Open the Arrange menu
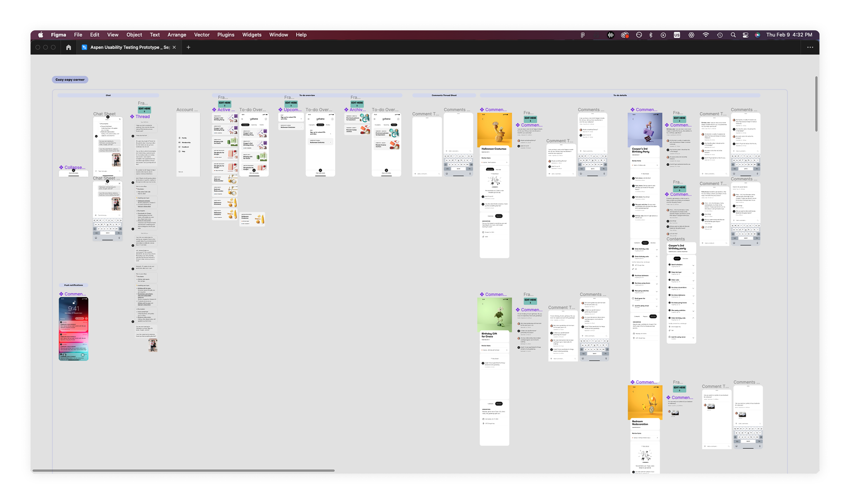Screen dimensions: 850x504 [x=177, y=35]
